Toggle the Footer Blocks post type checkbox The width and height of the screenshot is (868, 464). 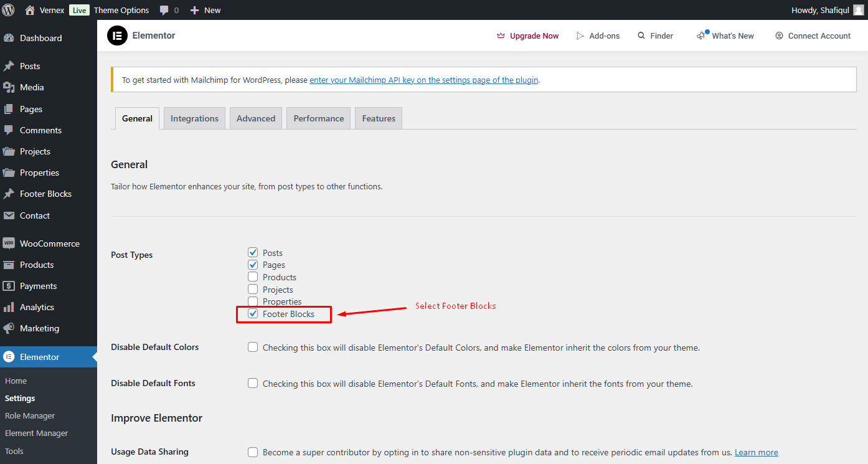coord(253,313)
